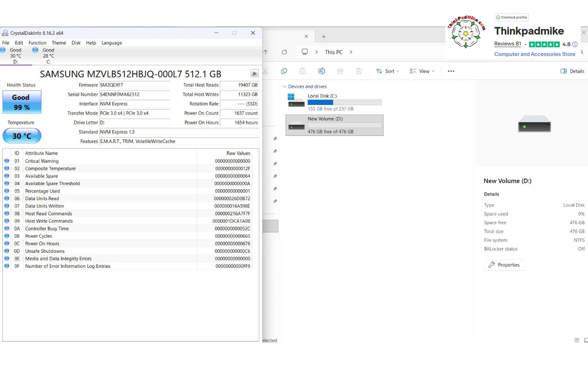Open the Sort dropdown
588x369 pixels.
click(x=387, y=71)
